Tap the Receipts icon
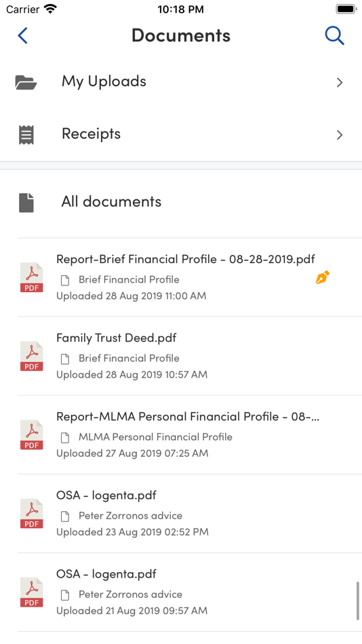Screen dimensions: 362x644 pos(26,135)
